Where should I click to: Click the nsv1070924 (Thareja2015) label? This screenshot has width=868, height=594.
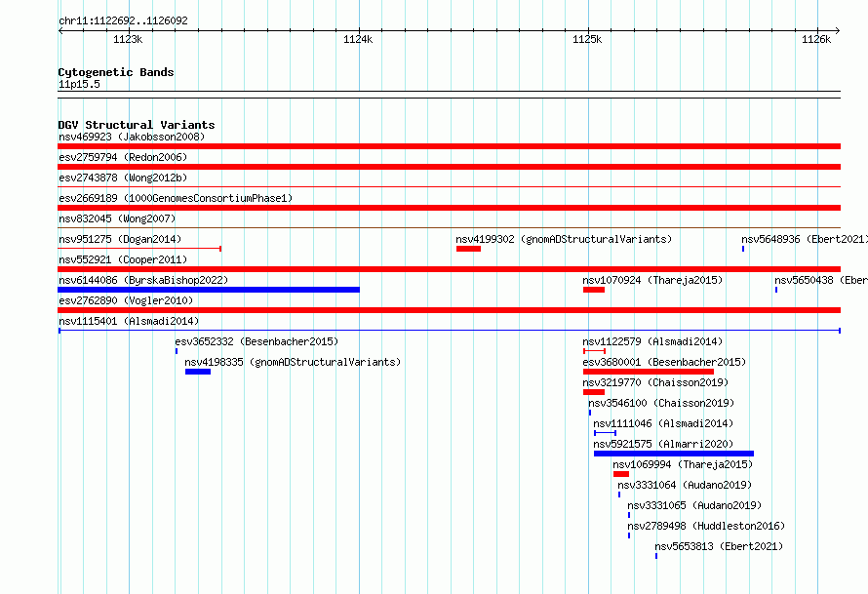pyautogui.click(x=652, y=280)
